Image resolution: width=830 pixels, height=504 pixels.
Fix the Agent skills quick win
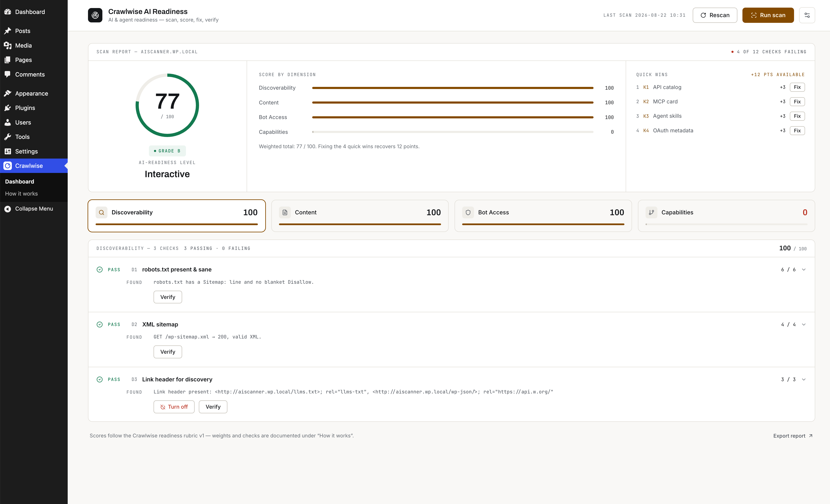797,116
